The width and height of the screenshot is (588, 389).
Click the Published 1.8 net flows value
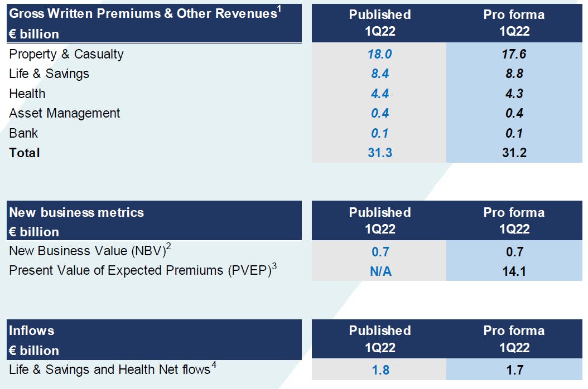coord(380,370)
